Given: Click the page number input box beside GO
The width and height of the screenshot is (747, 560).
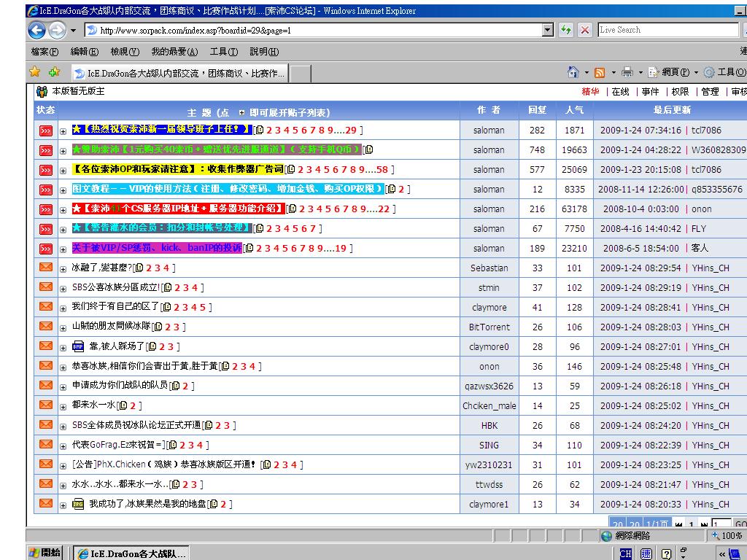Looking at the screenshot, I should pyautogui.click(x=721, y=522).
